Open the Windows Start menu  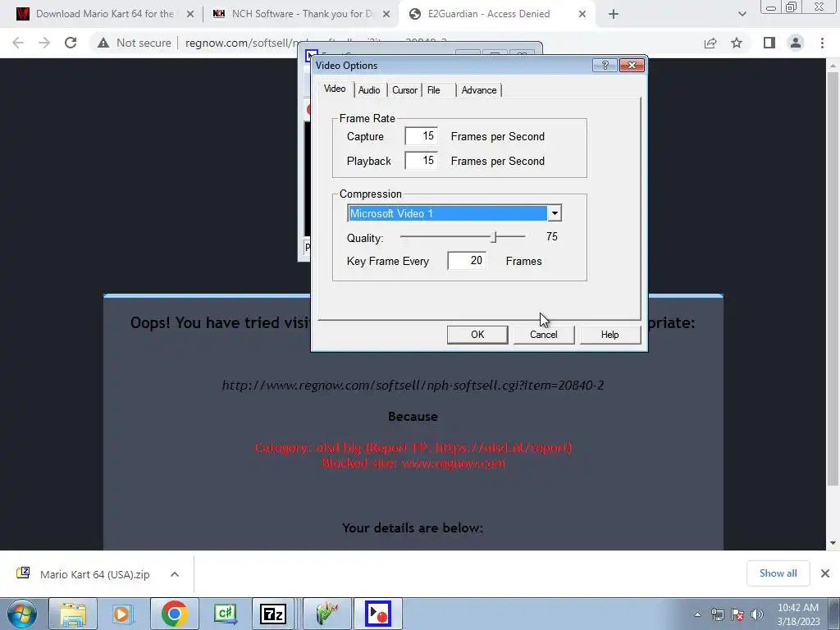[21, 614]
